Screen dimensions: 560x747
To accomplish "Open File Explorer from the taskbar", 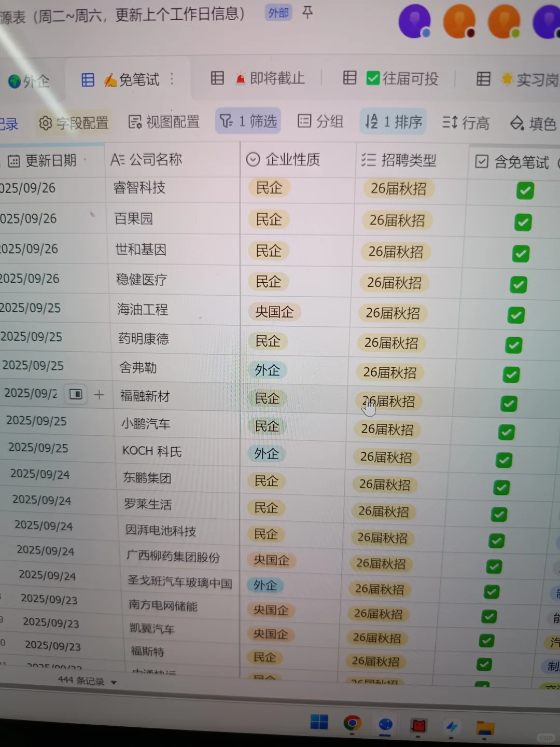I will (x=485, y=728).
